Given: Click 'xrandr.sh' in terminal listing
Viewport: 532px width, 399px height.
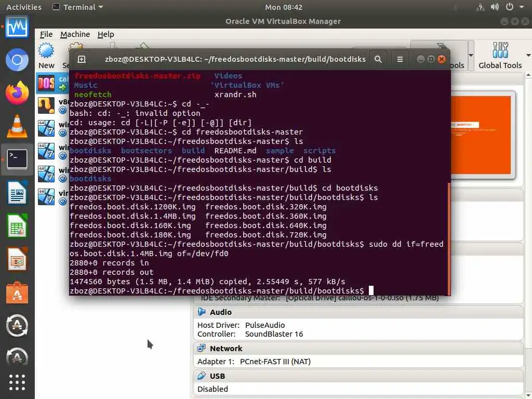Looking at the screenshot, I should tap(235, 95).
